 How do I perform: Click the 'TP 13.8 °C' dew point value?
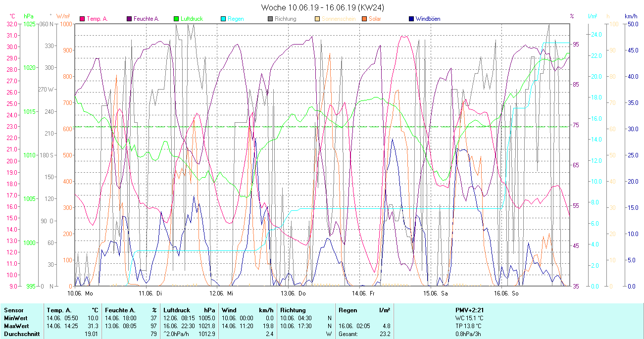coord(469,326)
